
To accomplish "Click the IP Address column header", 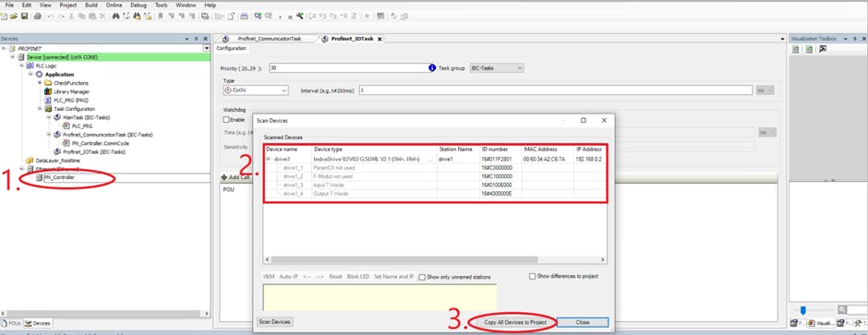I will click(589, 150).
